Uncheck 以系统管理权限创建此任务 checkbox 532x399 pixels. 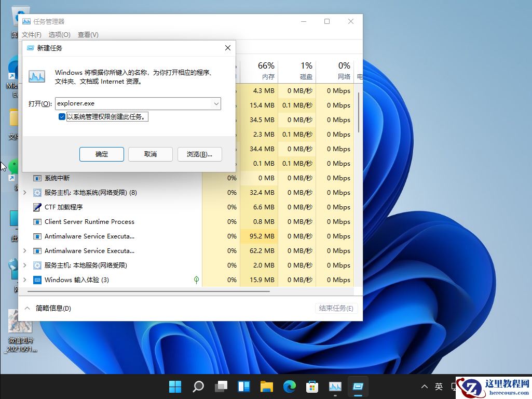tap(63, 117)
